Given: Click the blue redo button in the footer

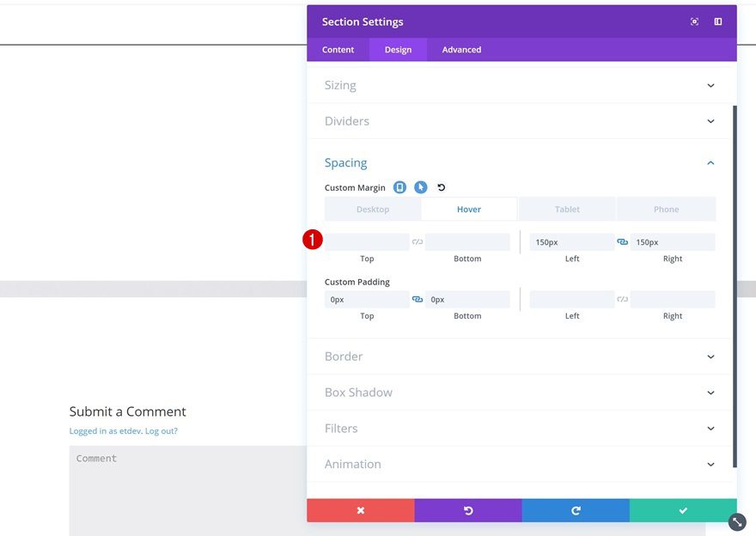Looking at the screenshot, I should [576, 510].
